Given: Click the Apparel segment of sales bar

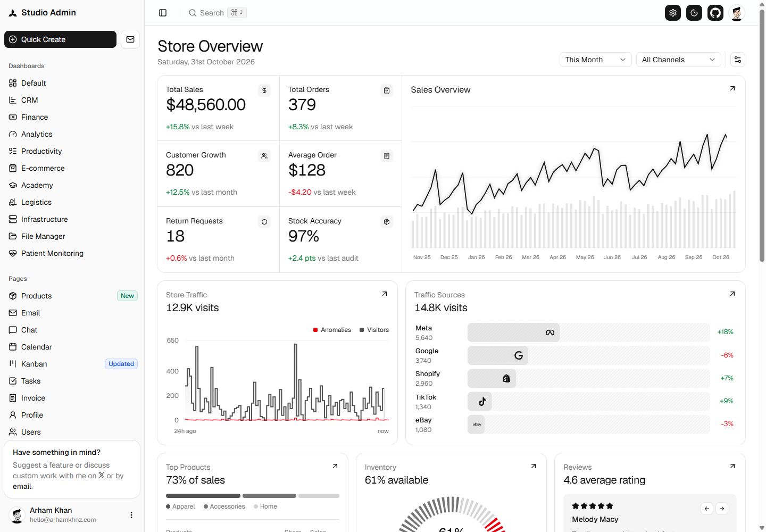Looking at the screenshot, I should [203, 496].
